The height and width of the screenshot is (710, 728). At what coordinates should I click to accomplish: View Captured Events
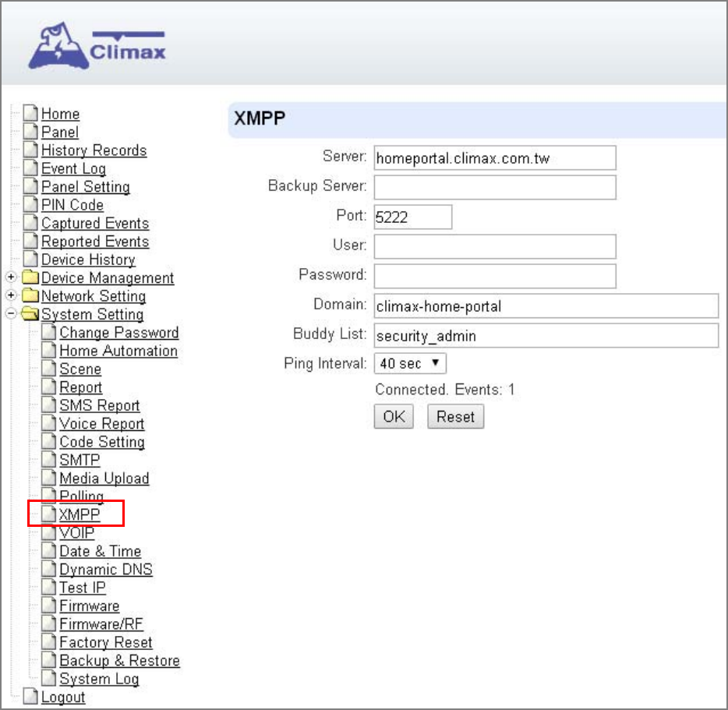[x=95, y=223]
